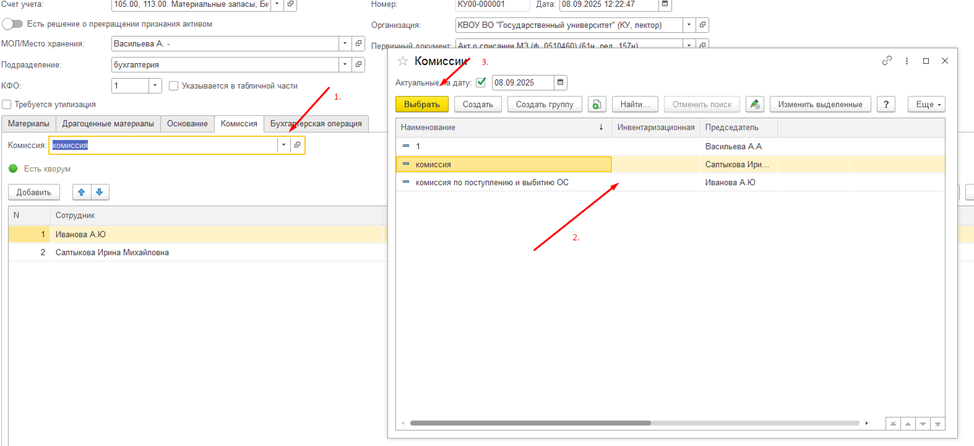Open the three-dot menu of Комиссии dialog
The image size is (974, 446).
[907, 61]
